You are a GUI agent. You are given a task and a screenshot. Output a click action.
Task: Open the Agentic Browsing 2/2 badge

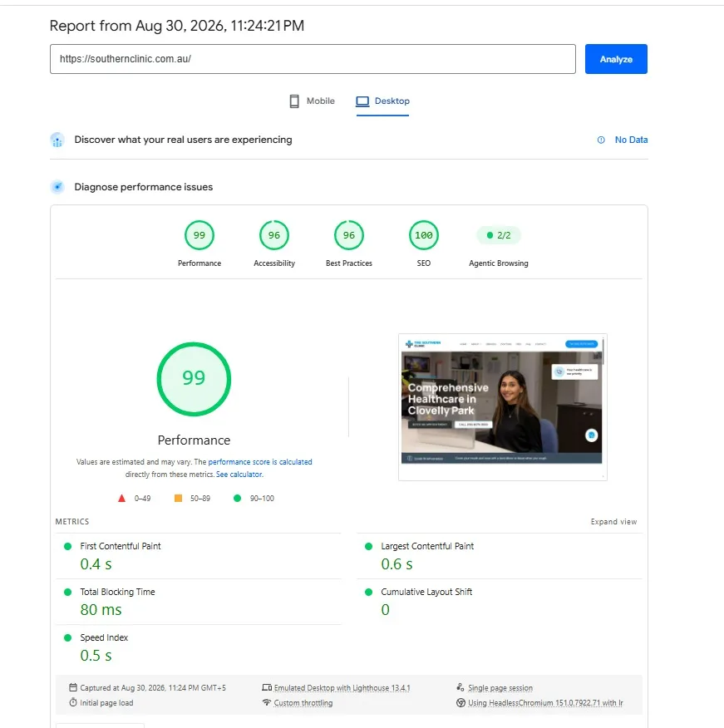tap(498, 235)
